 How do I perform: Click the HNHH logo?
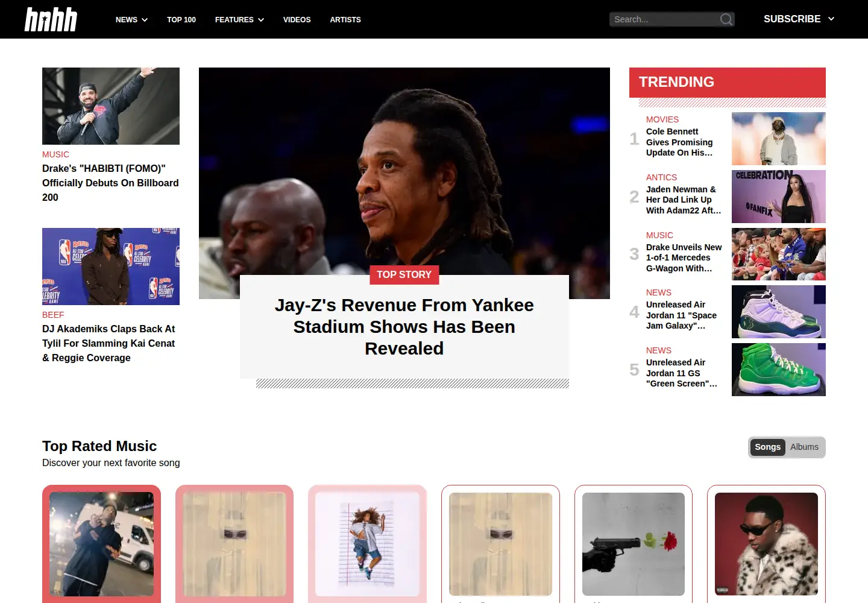point(51,19)
